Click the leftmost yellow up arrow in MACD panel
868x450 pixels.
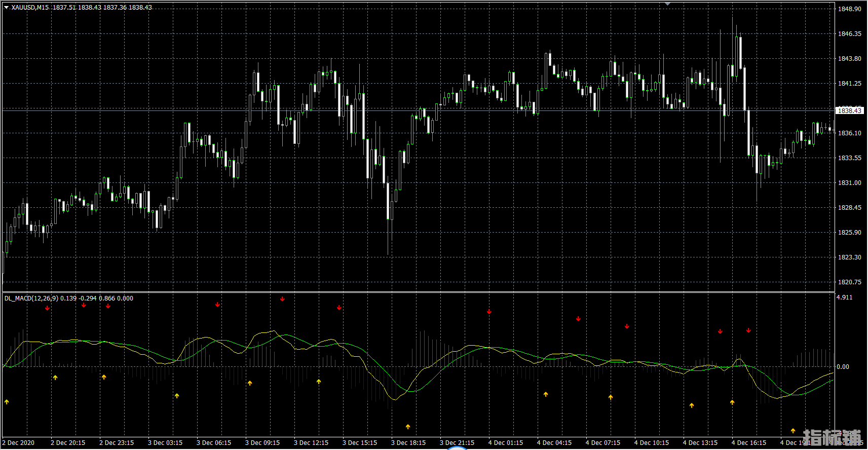pyautogui.click(x=7, y=402)
